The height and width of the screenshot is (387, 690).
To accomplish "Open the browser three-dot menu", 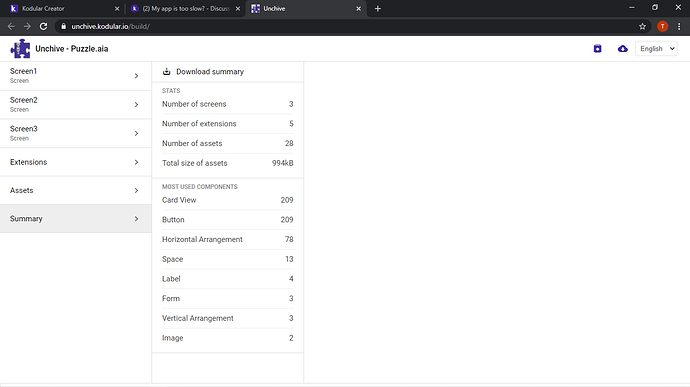I will pyautogui.click(x=679, y=26).
